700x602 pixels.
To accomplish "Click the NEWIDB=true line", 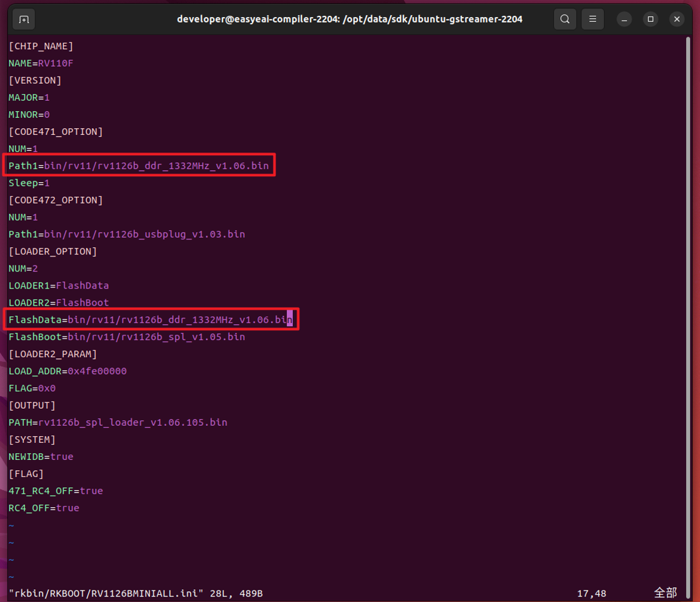I will (41, 457).
